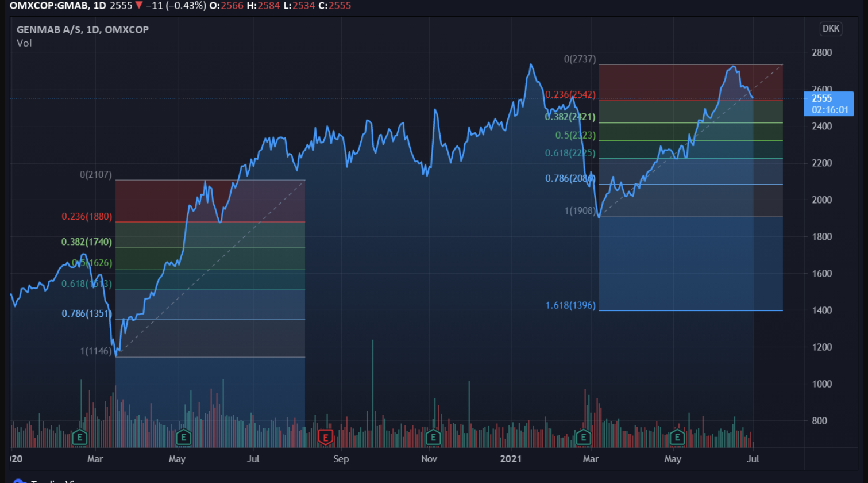
Task: Select the 0.786(1351) Fibonacci level label
Action: tap(87, 314)
